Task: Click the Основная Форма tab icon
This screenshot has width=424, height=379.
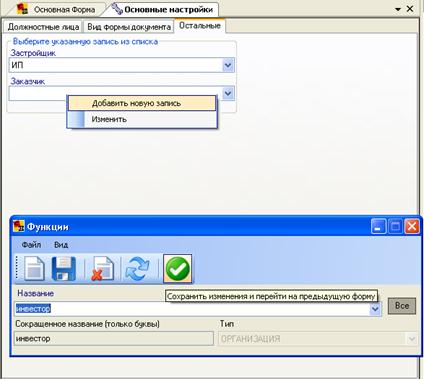Action: (x=22, y=9)
